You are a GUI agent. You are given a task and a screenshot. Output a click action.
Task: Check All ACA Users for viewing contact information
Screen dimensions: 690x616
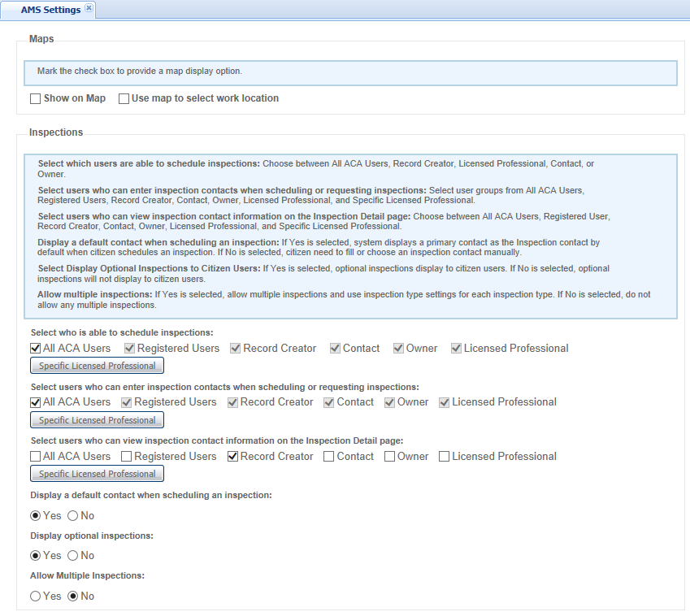coord(36,457)
